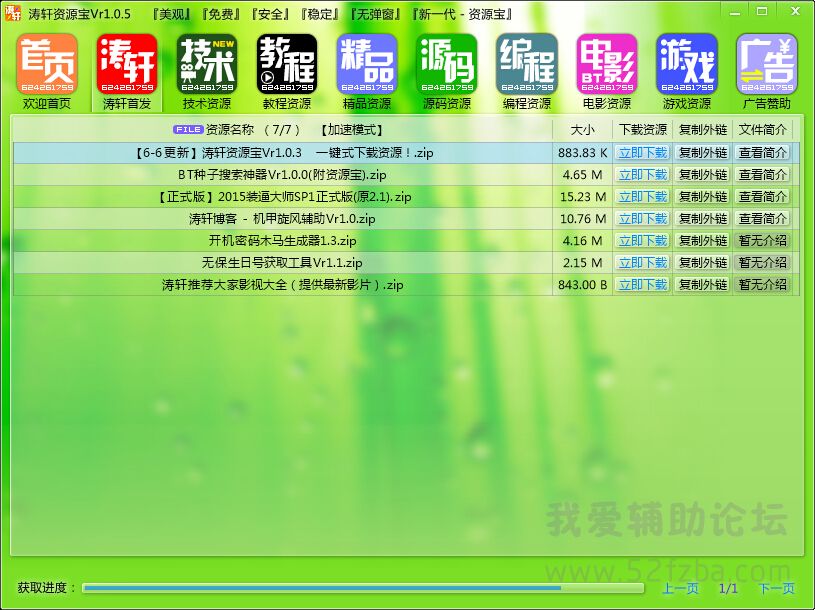
Task: Click the 文件简介 column header
Action: tap(763, 129)
